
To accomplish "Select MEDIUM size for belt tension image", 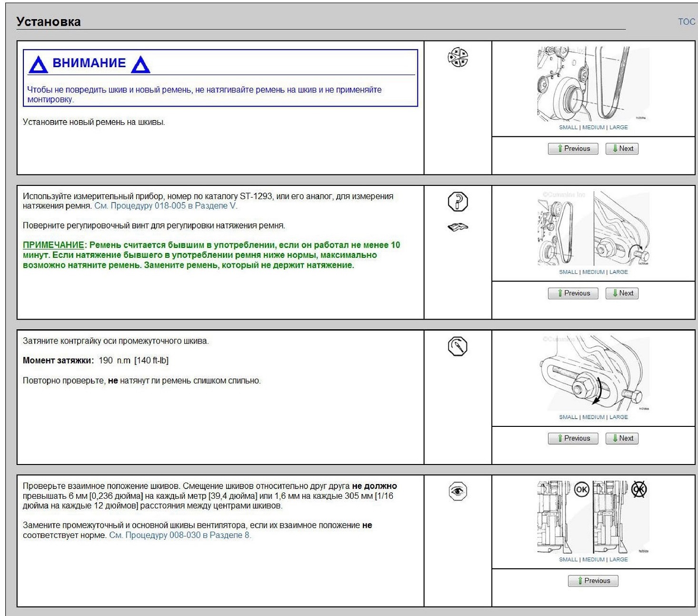I will [593, 272].
